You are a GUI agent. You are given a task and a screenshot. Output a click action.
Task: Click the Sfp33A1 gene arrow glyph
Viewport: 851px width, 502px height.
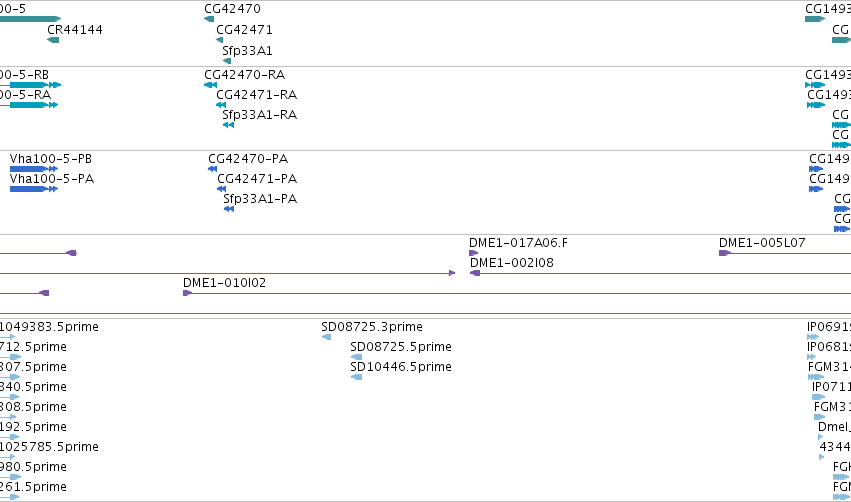[x=227, y=61]
